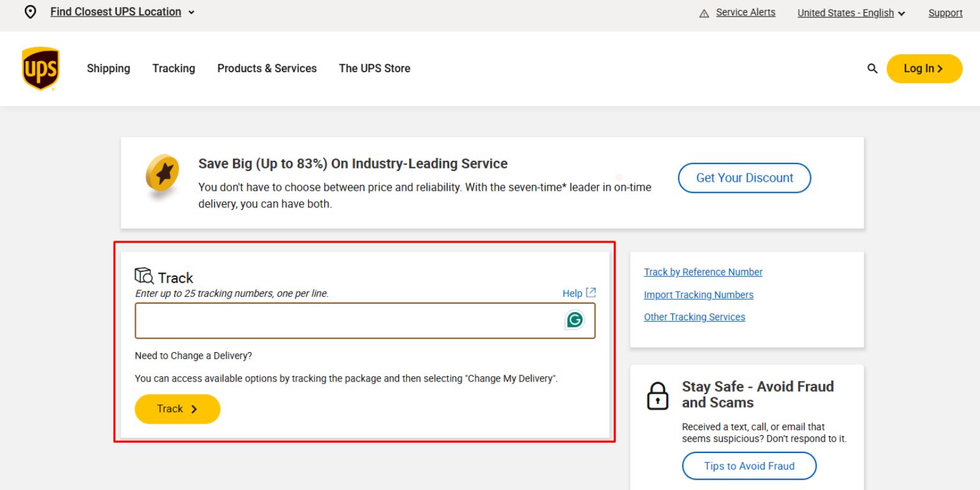
Task: Open Track by Reference Number link
Action: pyautogui.click(x=703, y=272)
